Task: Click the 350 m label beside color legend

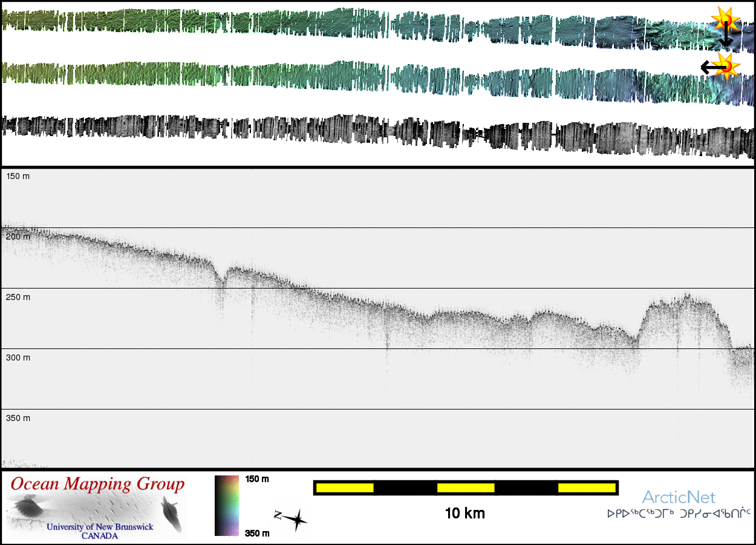Action: click(257, 533)
